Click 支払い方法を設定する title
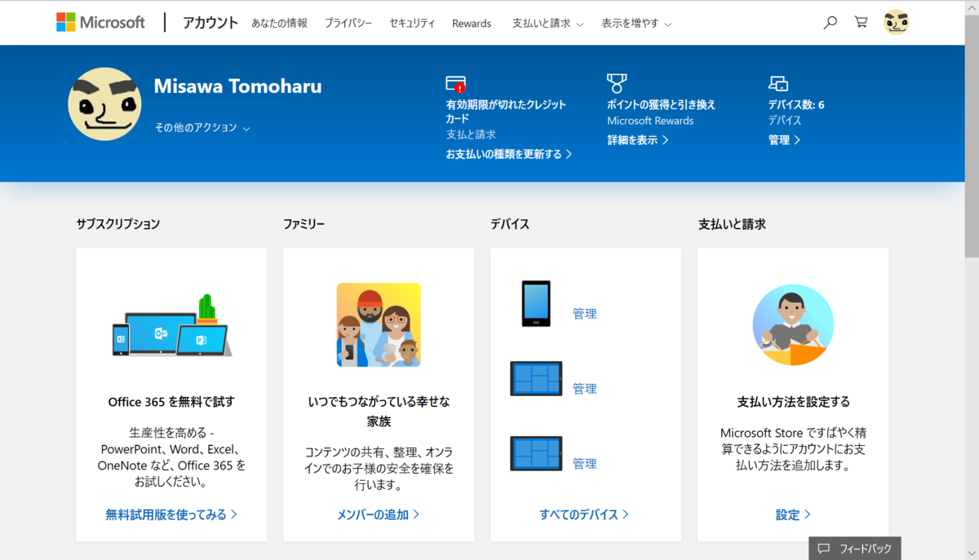This screenshot has width=979, height=560. point(793,402)
